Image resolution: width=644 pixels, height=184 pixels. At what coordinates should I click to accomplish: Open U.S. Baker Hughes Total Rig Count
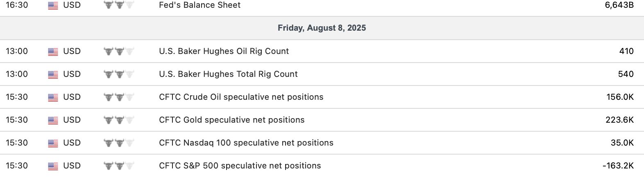[x=228, y=74]
